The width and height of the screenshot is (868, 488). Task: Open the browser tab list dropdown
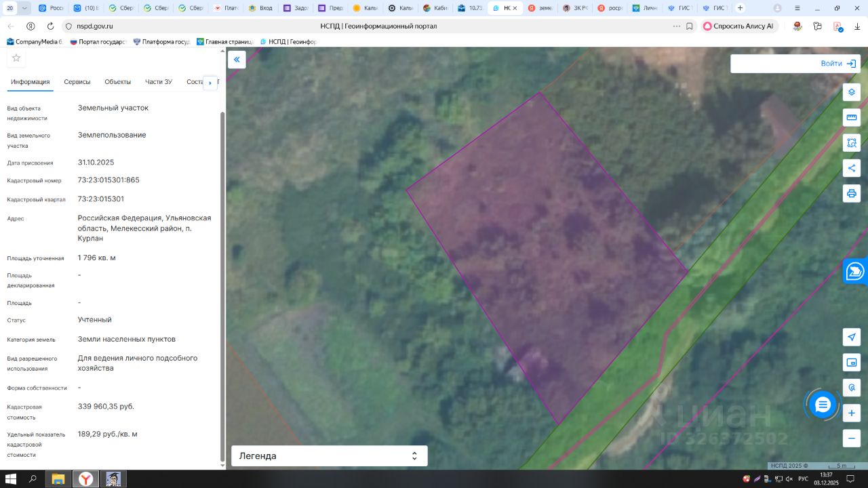pos(25,8)
